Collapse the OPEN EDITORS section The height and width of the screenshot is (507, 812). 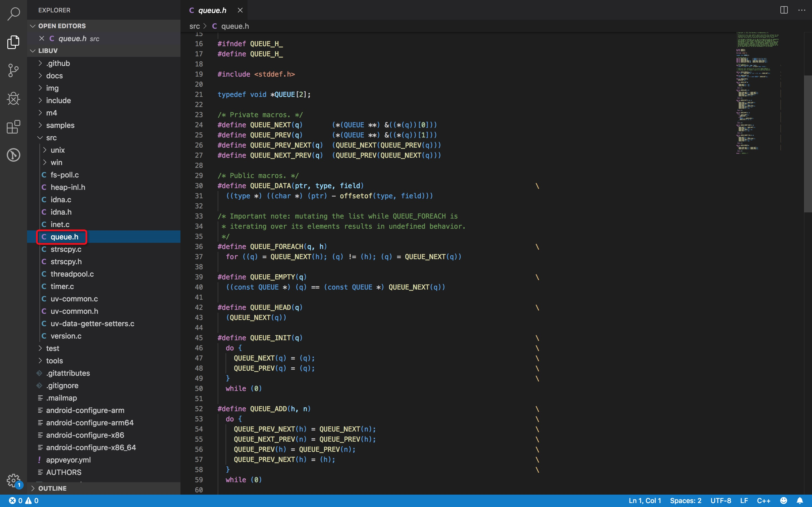click(62, 26)
